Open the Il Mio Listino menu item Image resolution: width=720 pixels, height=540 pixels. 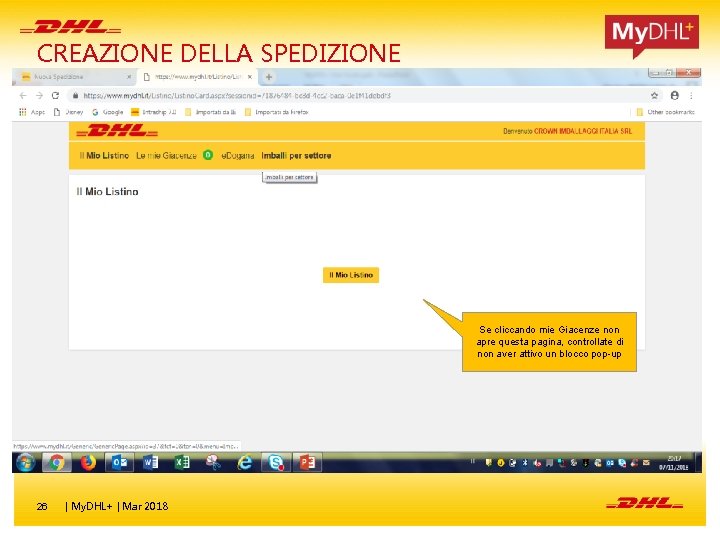tap(104, 156)
